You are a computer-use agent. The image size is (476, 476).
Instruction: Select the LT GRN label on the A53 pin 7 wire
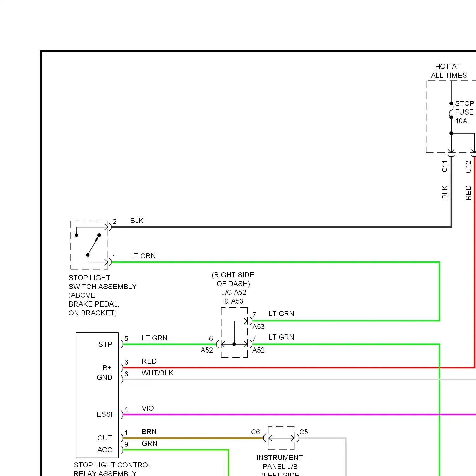(281, 314)
